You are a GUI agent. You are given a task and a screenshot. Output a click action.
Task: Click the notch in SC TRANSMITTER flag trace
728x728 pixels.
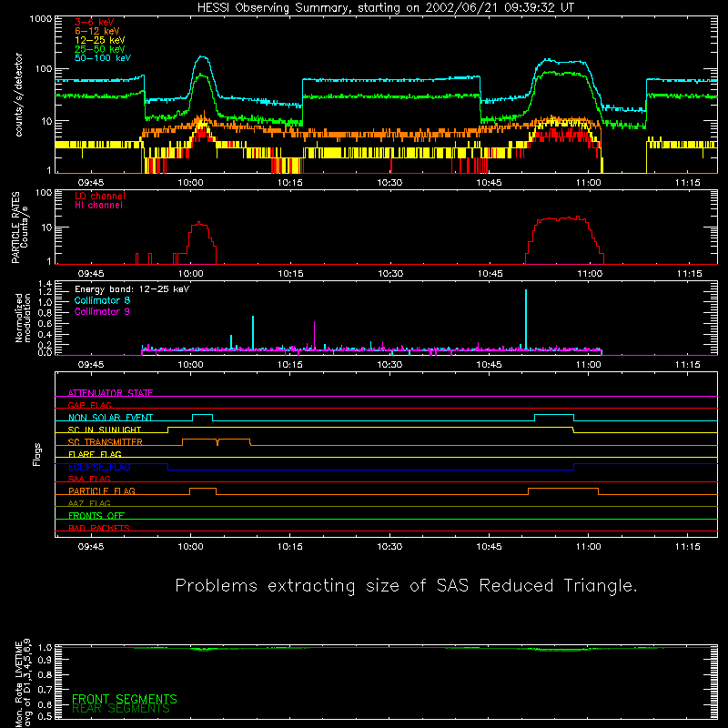(217, 442)
